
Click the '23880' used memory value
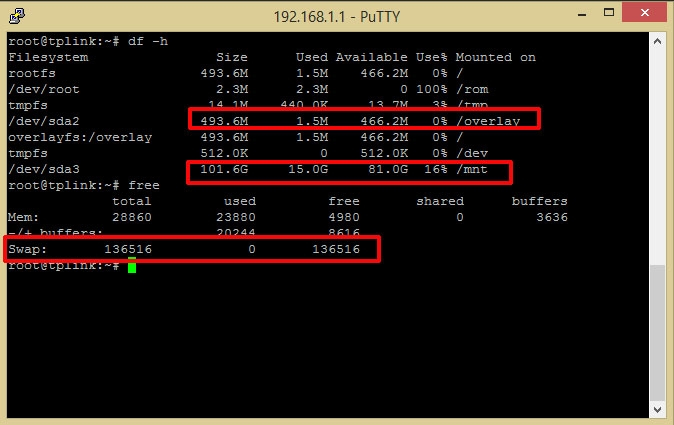click(x=236, y=217)
